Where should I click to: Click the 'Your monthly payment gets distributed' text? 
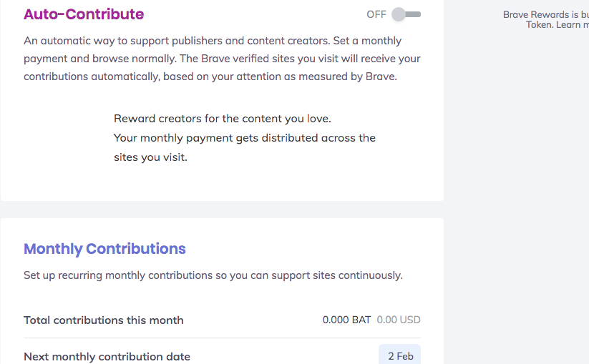244,137
